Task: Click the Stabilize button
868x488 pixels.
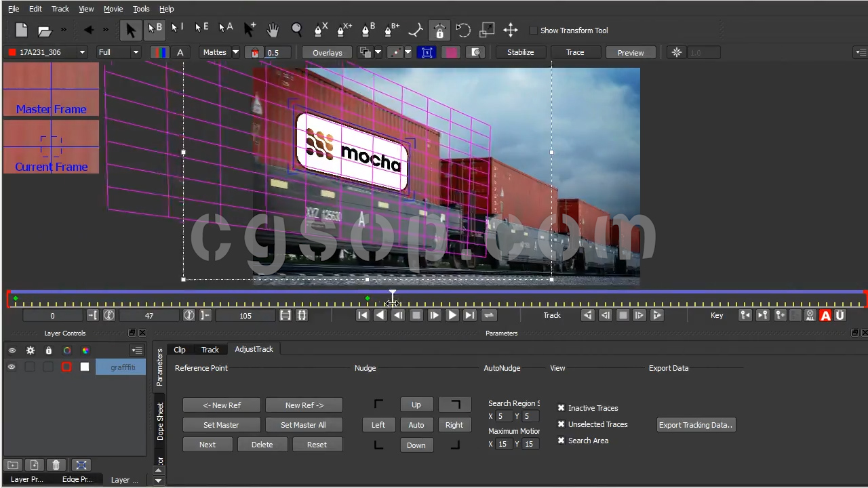Action: point(521,52)
